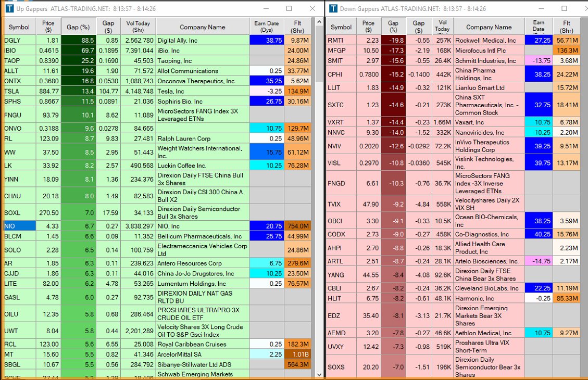Click Harmonic, Inc float 85.33M
This screenshot has height=380, width=588.
point(567,298)
